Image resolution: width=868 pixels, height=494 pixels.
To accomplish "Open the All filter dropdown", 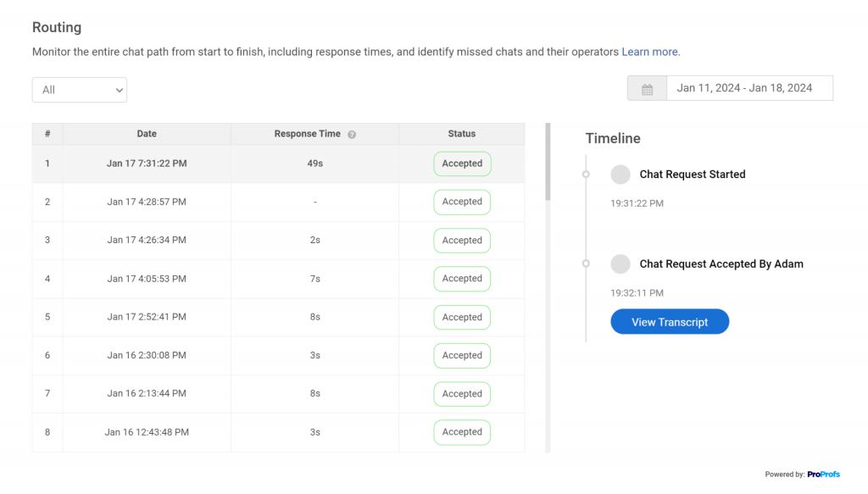I will click(79, 90).
